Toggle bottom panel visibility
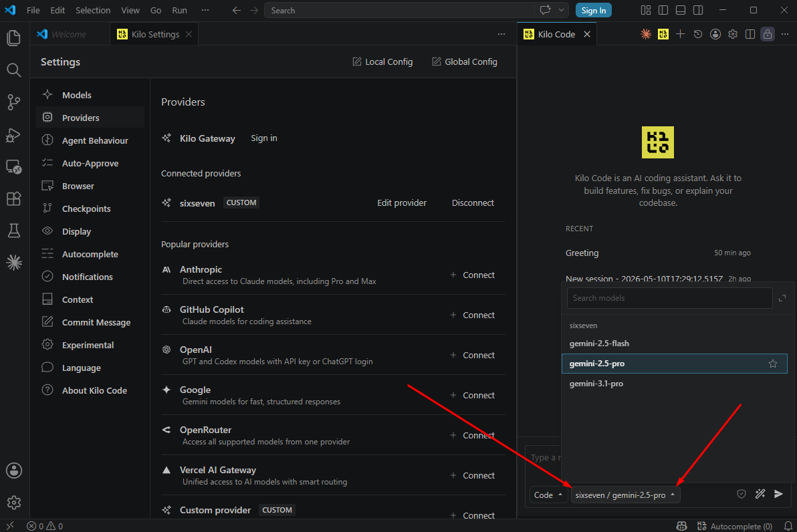This screenshot has height=532, width=797. click(681, 10)
